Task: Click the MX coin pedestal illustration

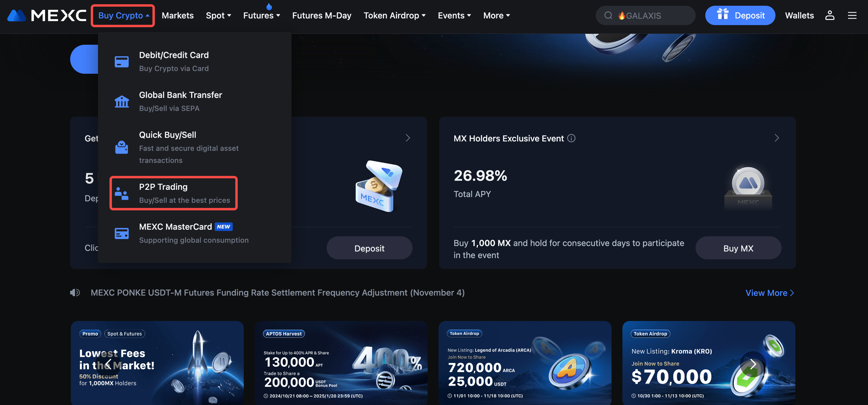Action: tap(748, 189)
